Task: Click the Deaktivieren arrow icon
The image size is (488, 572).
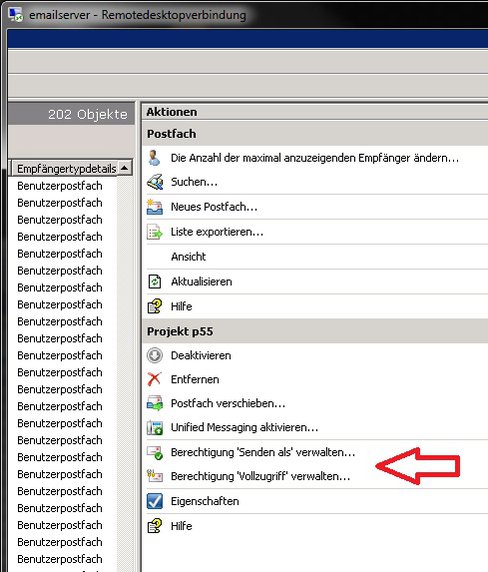Action: [x=155, y=355]
